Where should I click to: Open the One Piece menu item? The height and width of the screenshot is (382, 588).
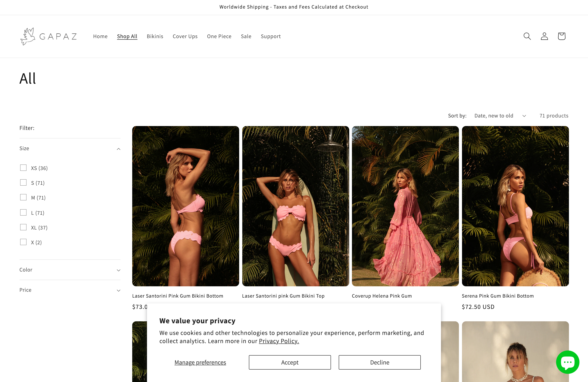219,36
